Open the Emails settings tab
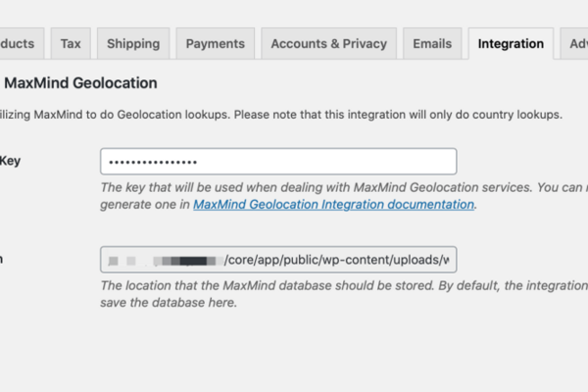Screen dimensions: 588x392 tap(432, 43)
